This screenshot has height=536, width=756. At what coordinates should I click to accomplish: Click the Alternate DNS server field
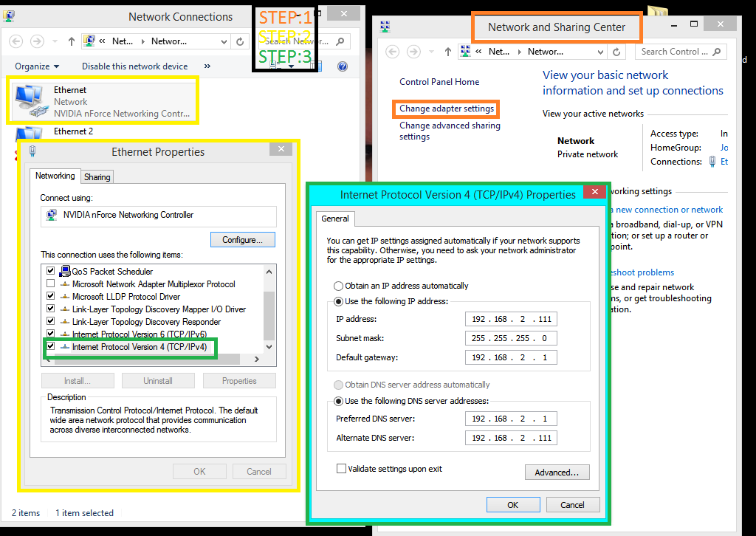pos(511,438)
